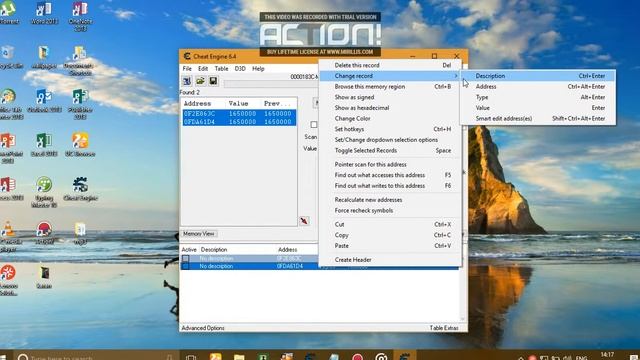Viewport: 640px width, 360px height.
Task: Open the Edit menu
Action: (203, 69)
